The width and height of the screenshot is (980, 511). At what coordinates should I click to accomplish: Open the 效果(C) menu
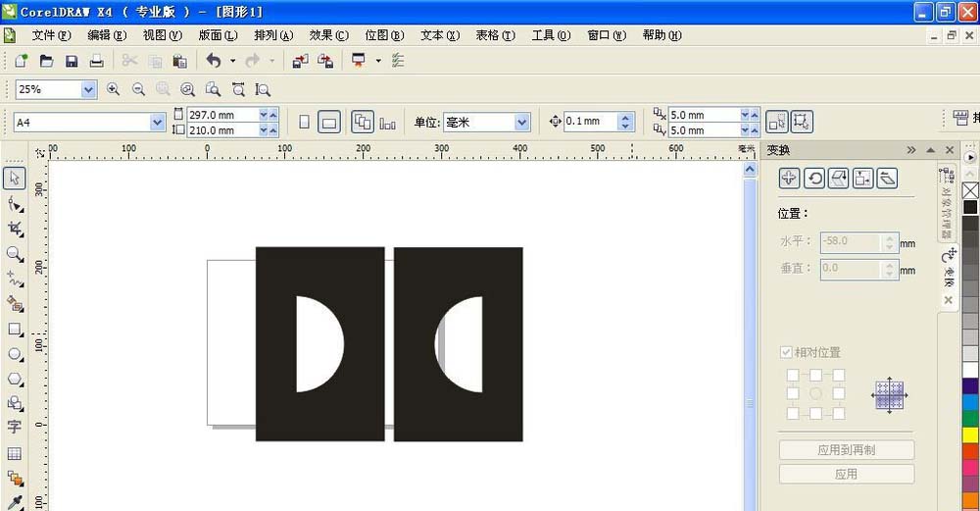click(329, 35)
